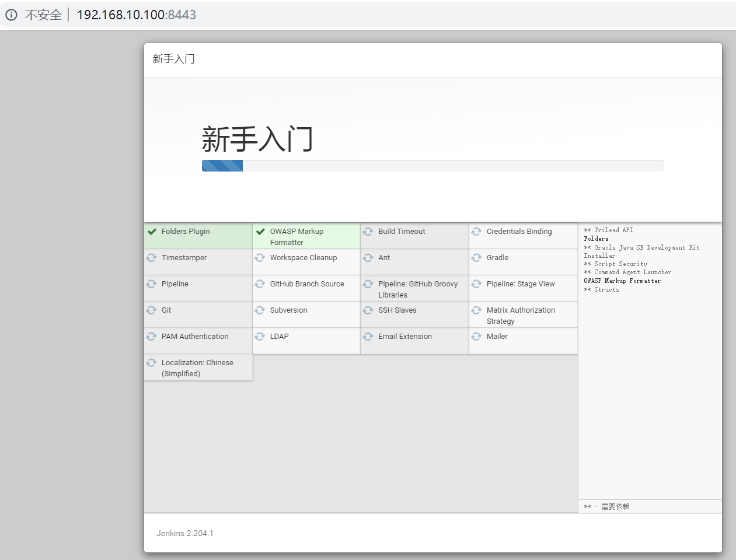The image size is (736, 560).
Task: Click the icon beside Localization: Chinese (Simplified)
Action: 152,363
